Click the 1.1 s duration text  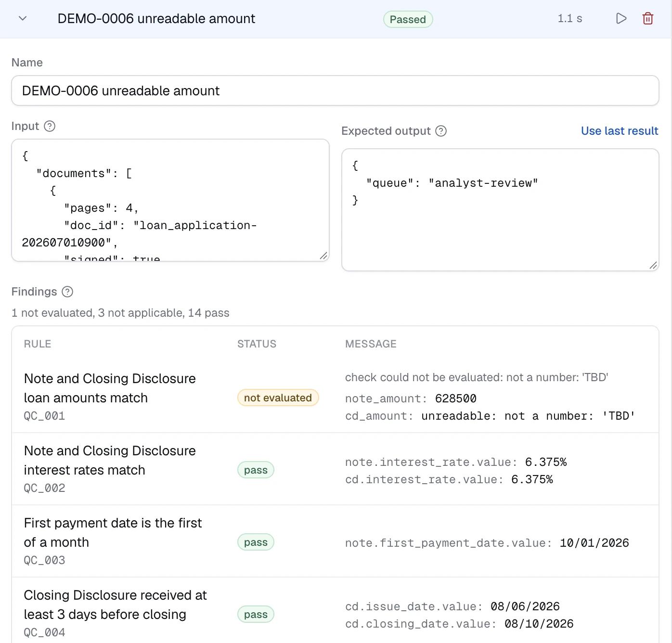570,19
